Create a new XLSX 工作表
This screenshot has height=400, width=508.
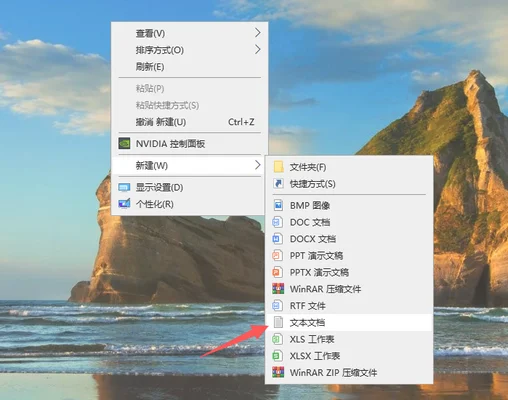[x=349, y=356]
